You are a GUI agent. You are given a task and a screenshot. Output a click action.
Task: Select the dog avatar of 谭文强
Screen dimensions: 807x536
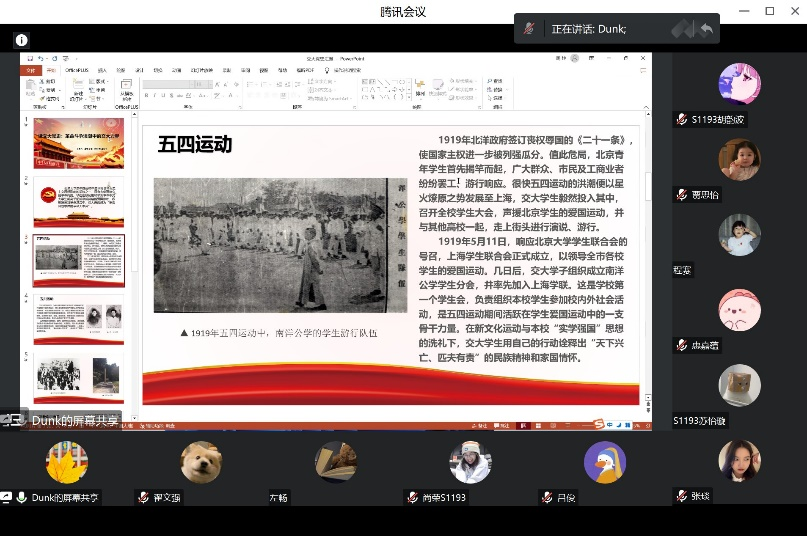coord(201,462)
